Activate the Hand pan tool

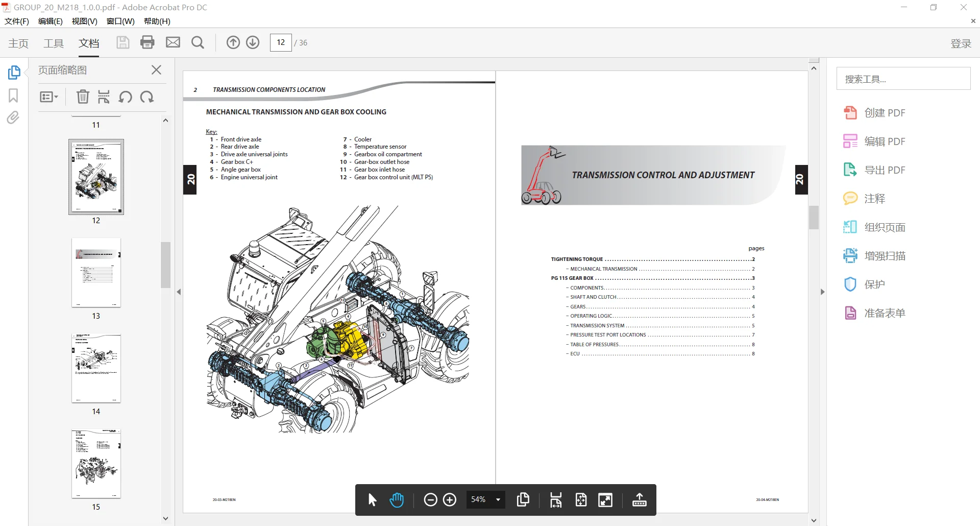[x=397, y=500]
